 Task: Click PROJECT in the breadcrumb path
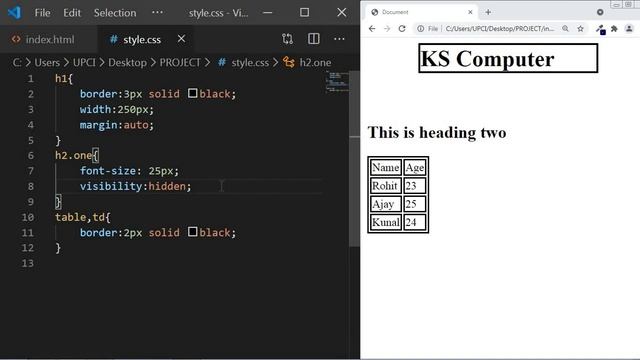point(180,62)
